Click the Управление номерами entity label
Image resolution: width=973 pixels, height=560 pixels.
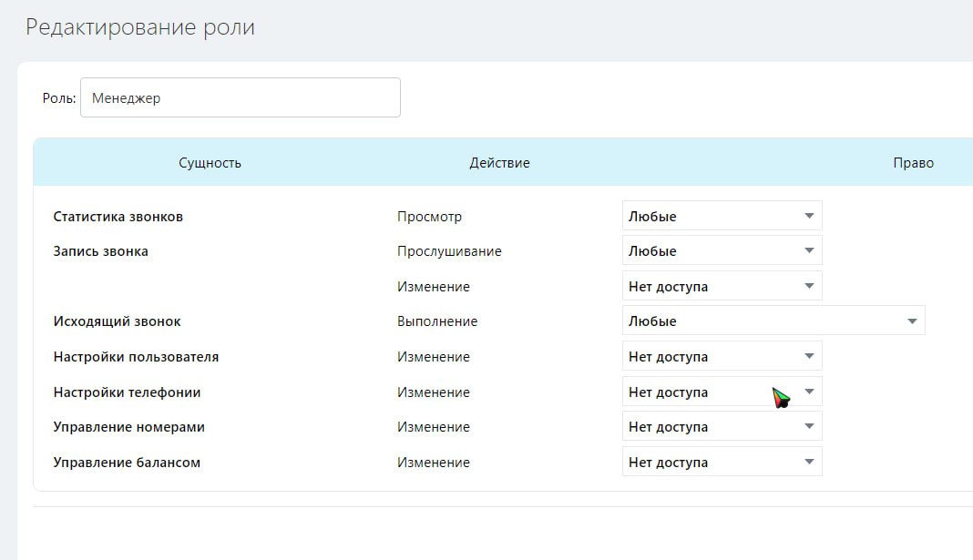129,427
